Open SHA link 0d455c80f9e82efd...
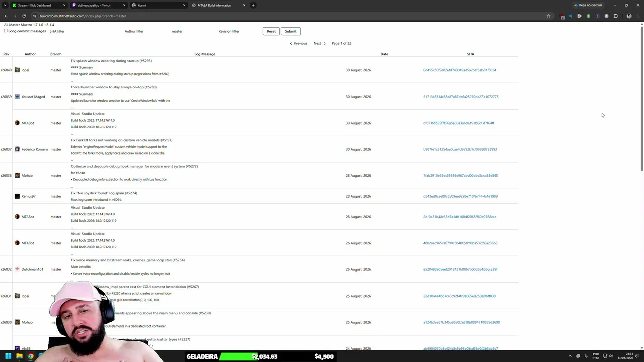 coord(459,70)
